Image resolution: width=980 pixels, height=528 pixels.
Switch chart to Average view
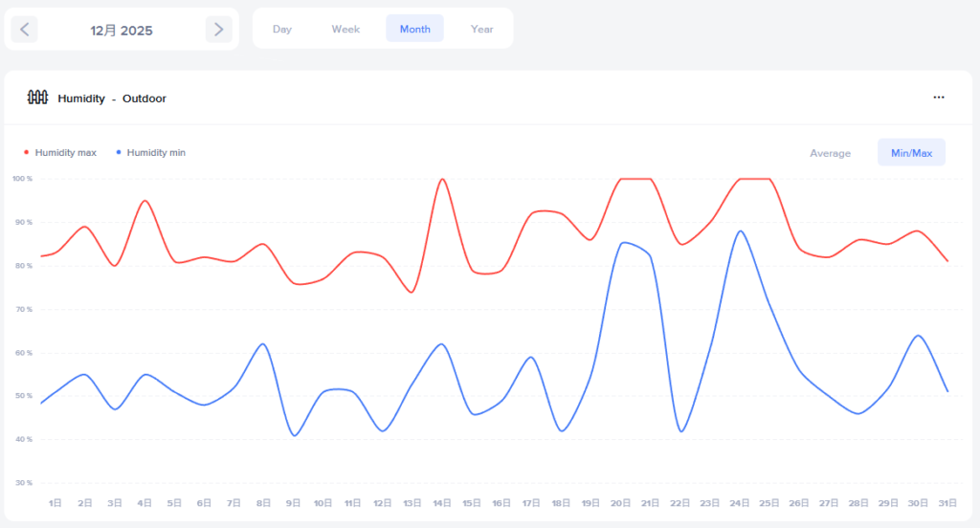tap(830, 153)
